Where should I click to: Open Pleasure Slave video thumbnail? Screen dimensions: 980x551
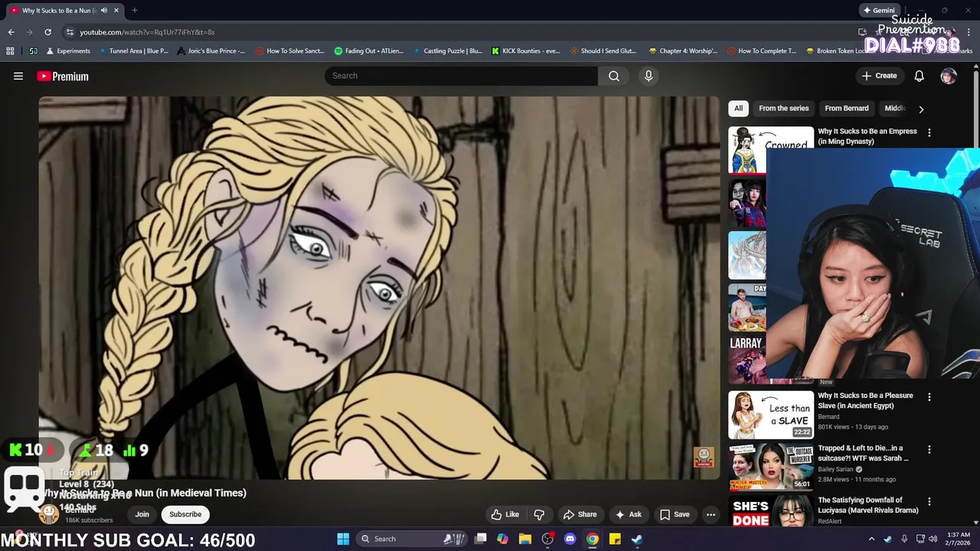pos(771,415)
